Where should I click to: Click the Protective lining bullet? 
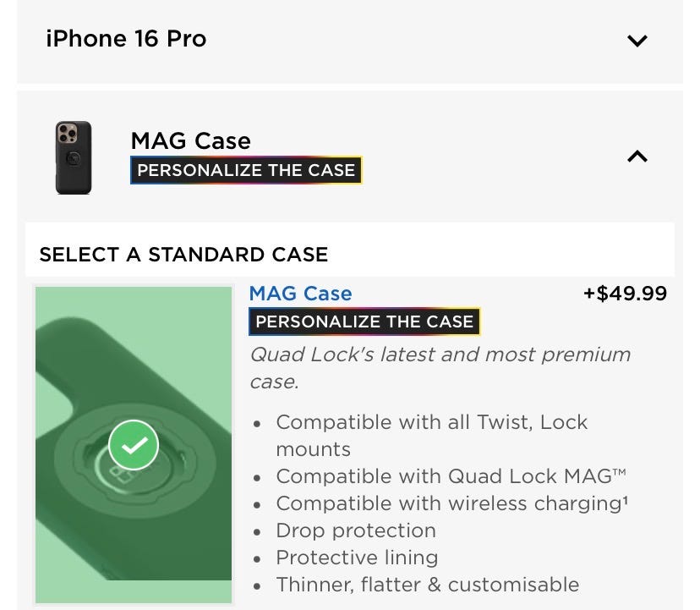(x=357, y=558)
